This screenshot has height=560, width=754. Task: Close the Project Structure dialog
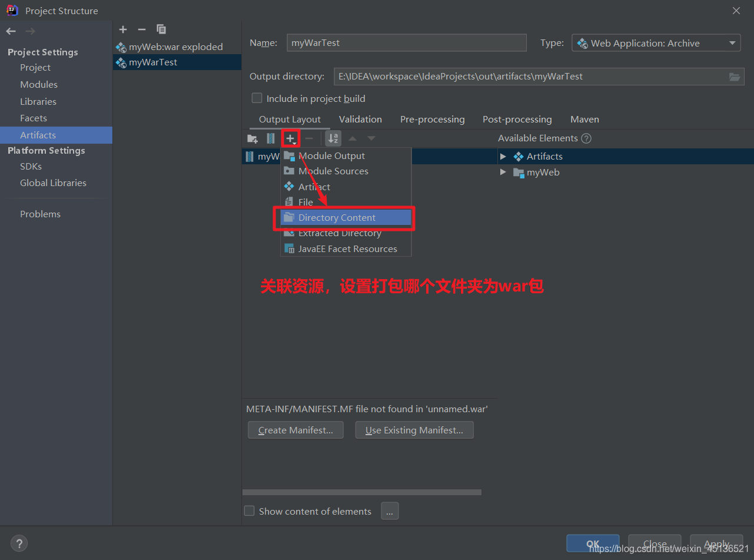click(x=736, y=11)
